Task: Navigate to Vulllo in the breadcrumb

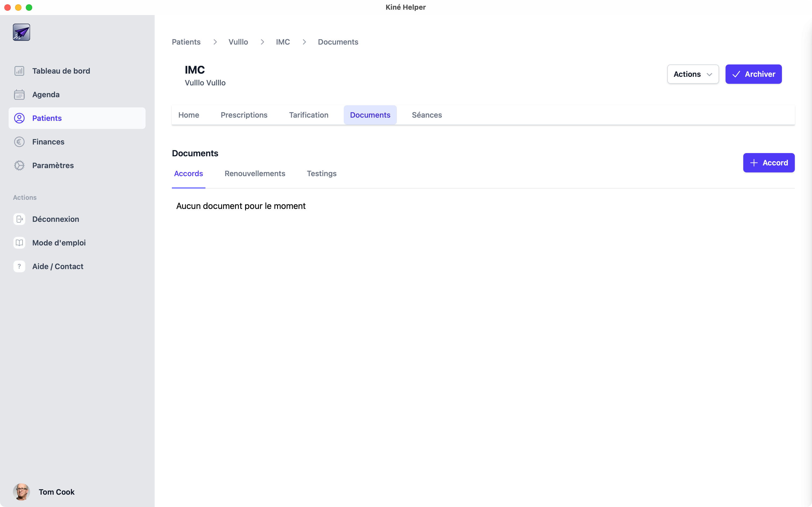Action: (238, 42)
